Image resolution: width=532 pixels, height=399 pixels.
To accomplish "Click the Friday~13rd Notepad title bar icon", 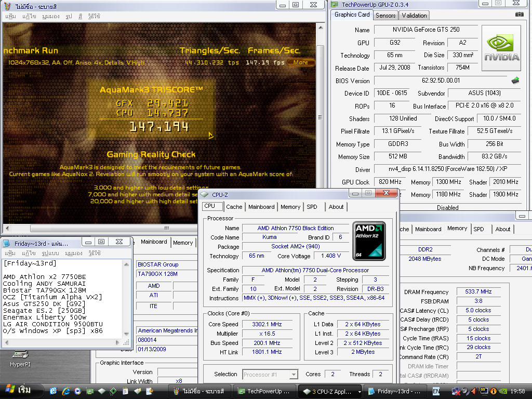I will click(7, 243).
